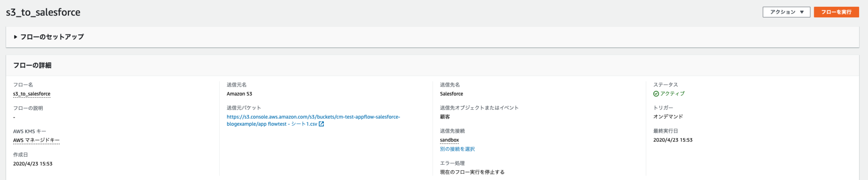This screenshot has width=868, height=180.
Task: Click the 送信元バケット label
Action: click(x=244, y=108)
